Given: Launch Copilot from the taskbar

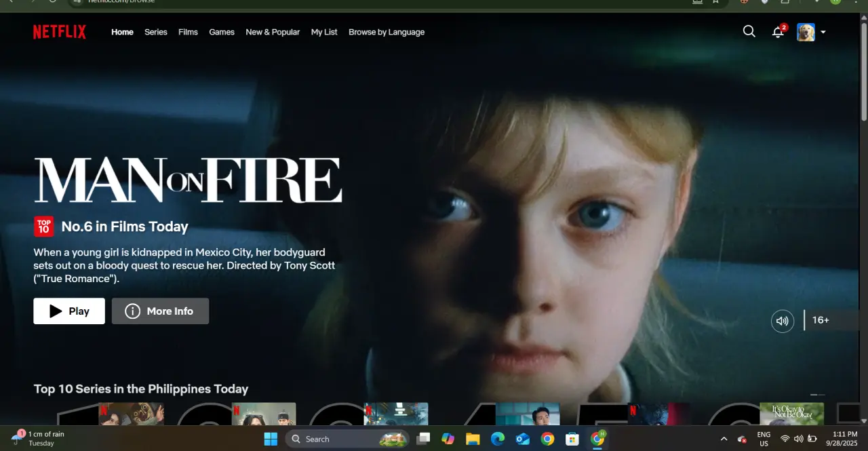Looking at the screenshot, I should coord(448,439).
